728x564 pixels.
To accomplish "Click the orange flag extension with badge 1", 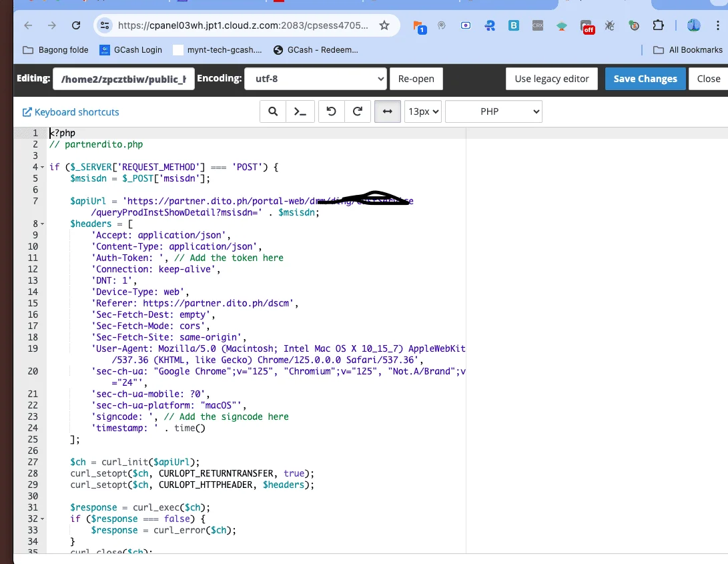I will [x=419, y=27].
